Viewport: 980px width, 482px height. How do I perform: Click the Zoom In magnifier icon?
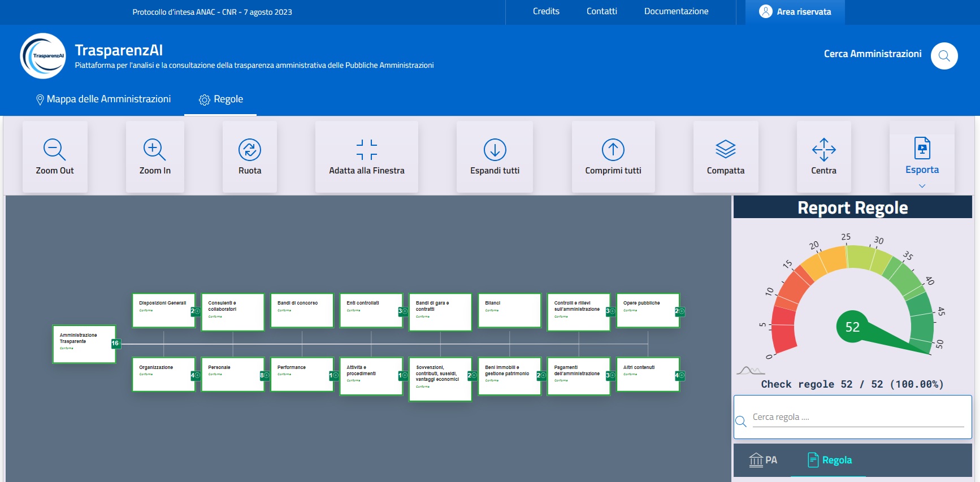tap(154, 150)
